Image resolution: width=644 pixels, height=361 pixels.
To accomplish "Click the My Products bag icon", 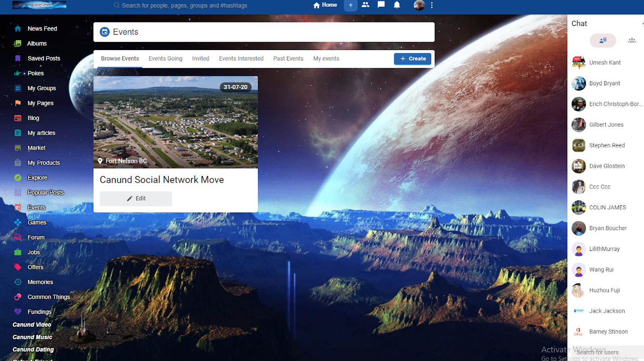I will [18, 162].
